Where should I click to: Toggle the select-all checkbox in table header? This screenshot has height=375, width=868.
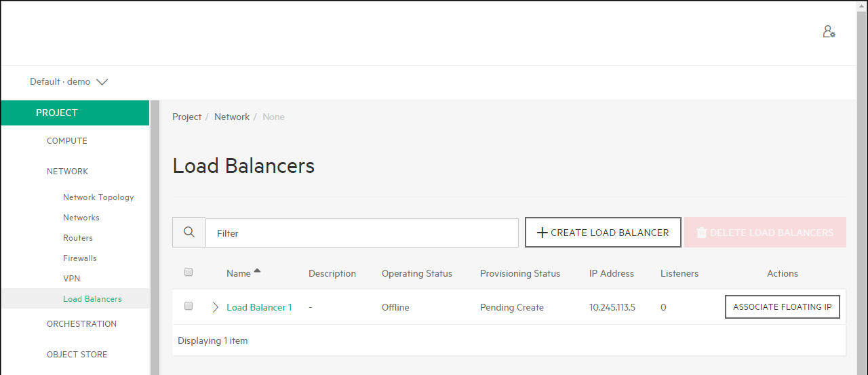coord(189,272)
